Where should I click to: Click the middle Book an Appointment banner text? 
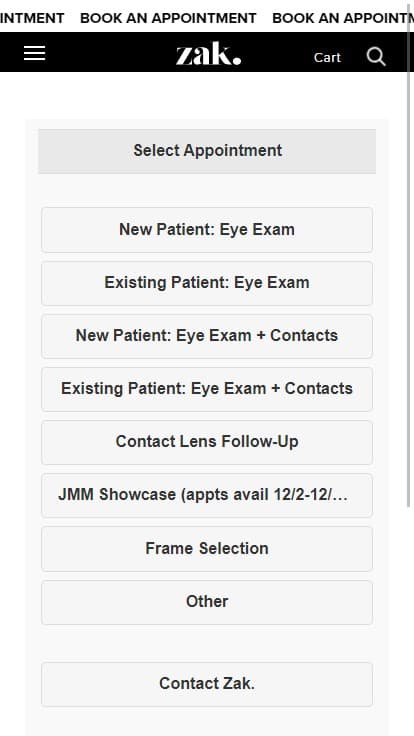pos(168,18)
